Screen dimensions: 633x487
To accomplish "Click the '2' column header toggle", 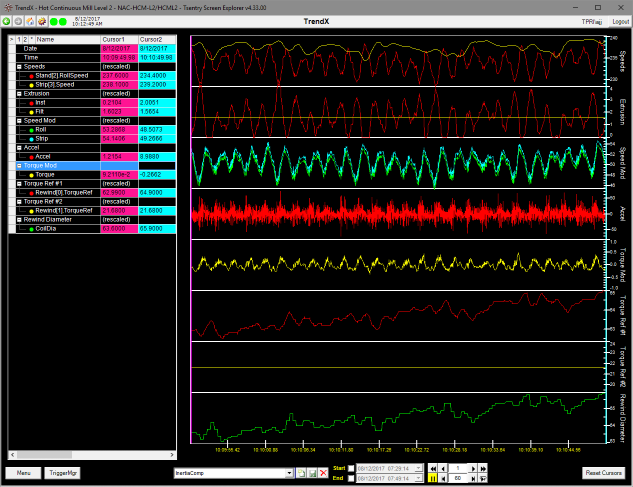I will (25, 40).
